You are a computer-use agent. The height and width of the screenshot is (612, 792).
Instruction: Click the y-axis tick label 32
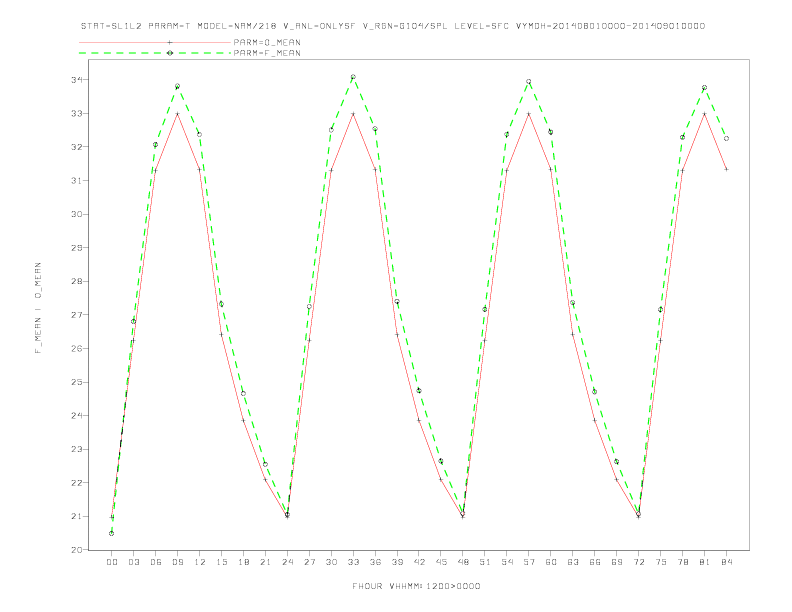[76, 147]
